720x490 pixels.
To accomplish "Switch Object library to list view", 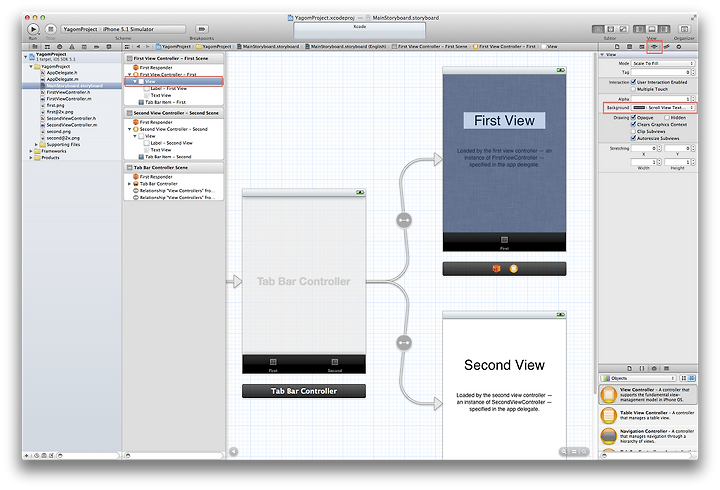I will [692, 378].
